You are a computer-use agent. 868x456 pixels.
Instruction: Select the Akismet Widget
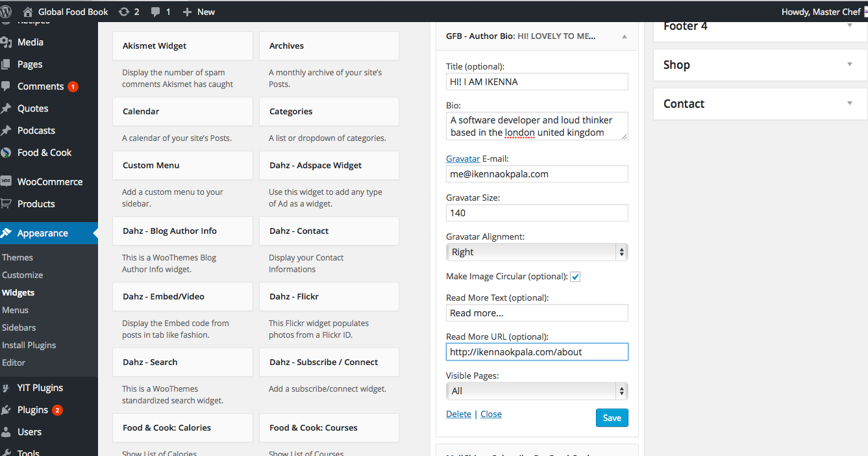182,46
